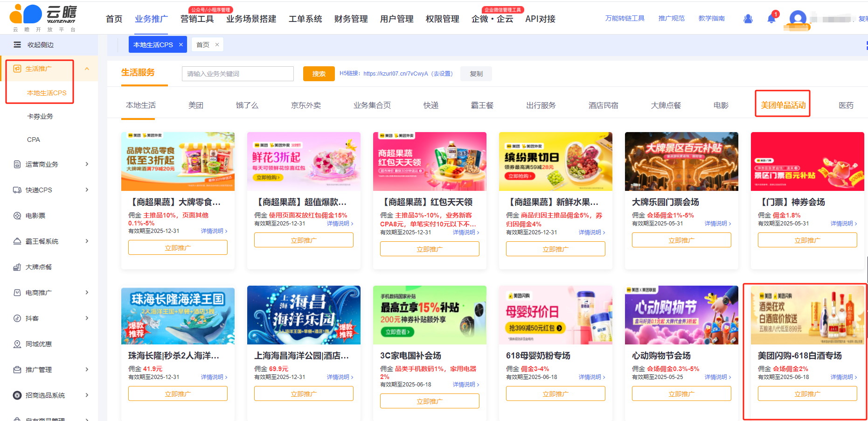This screenshot has width=868, height=421.
Task: Click 立即推广 for 大牌零食 card
Action: click(178, 247)
